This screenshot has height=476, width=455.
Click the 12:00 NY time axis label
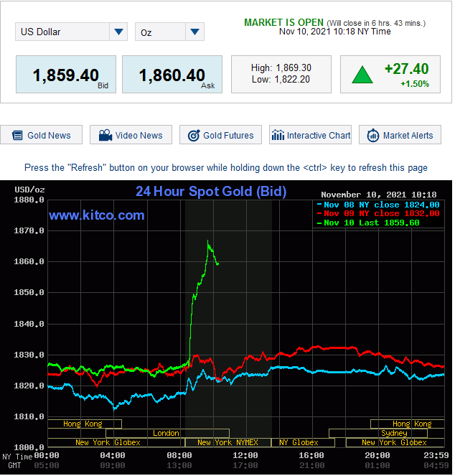tap(245, 455)
